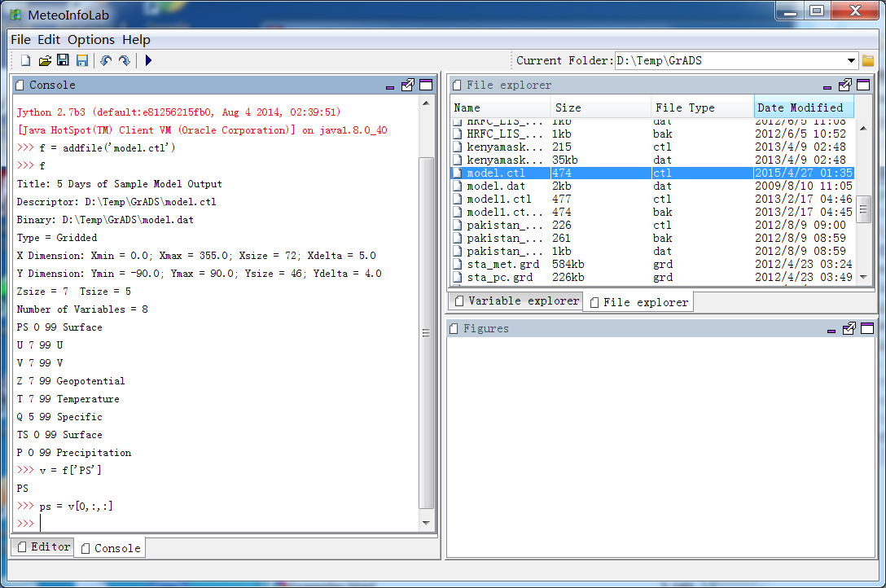Maximize the Figures panel
886x588 pixels.
867,329
